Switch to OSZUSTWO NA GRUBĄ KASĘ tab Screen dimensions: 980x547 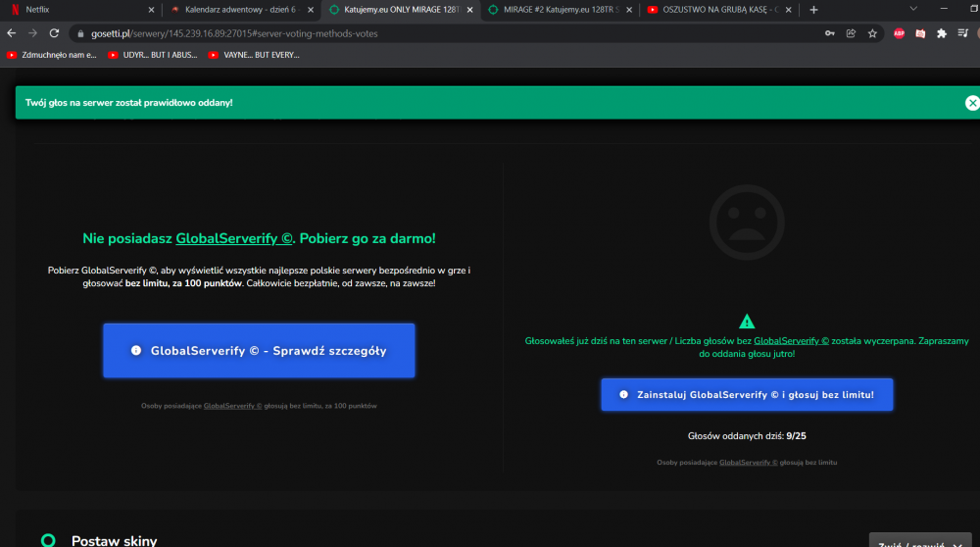point(719,10)
